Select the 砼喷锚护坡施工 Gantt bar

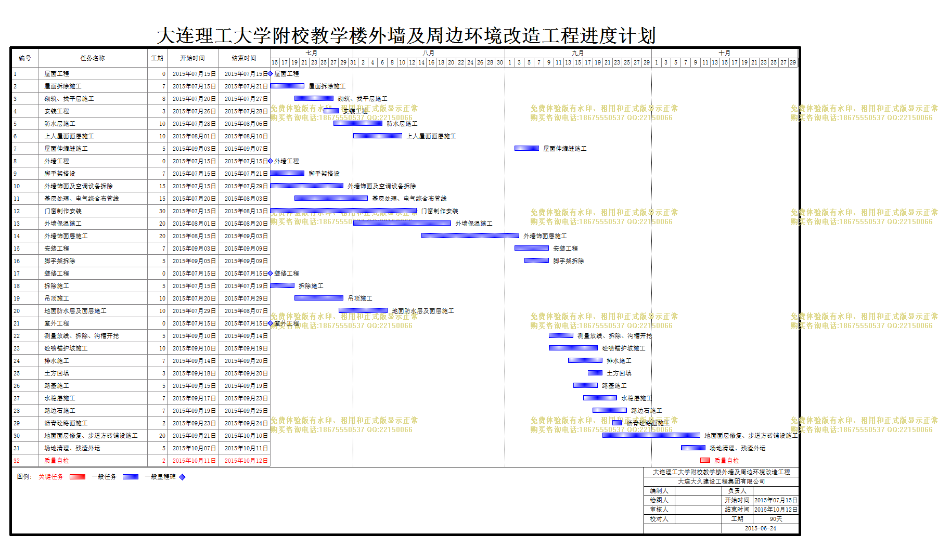click(x=573, y=348)
